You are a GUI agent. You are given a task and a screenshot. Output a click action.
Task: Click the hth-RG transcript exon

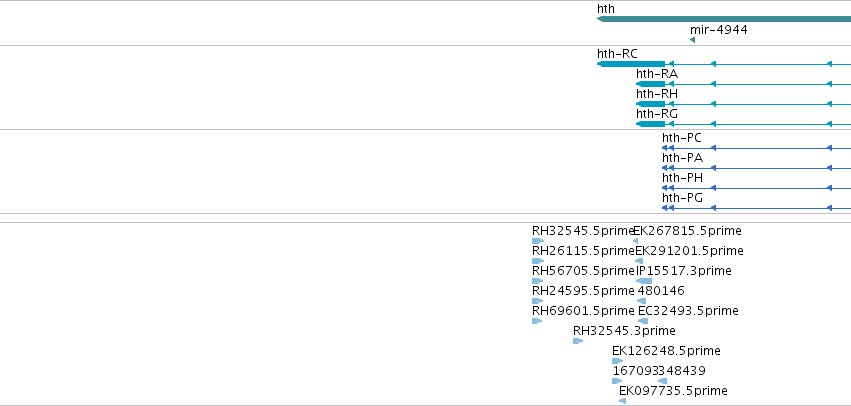[651, 124]
